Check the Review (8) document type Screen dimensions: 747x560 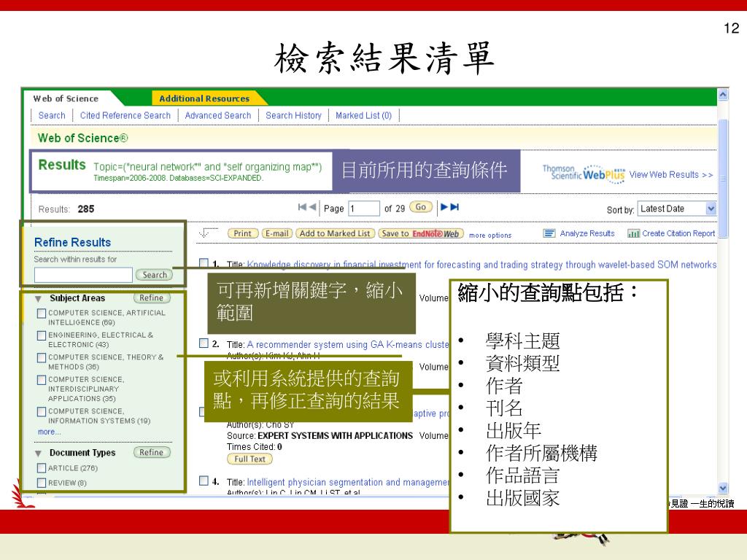[x=42, y=483]
